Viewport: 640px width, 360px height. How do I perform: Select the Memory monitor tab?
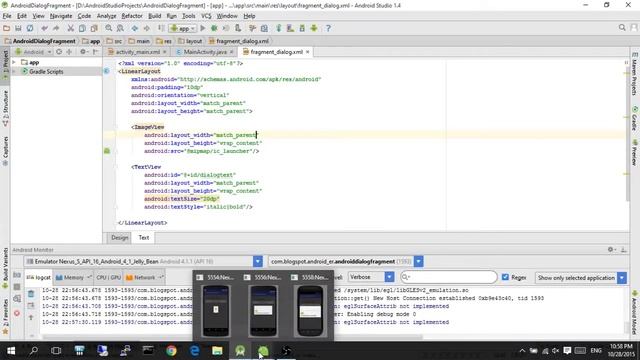pyautogui.click(x=73, y=278)
